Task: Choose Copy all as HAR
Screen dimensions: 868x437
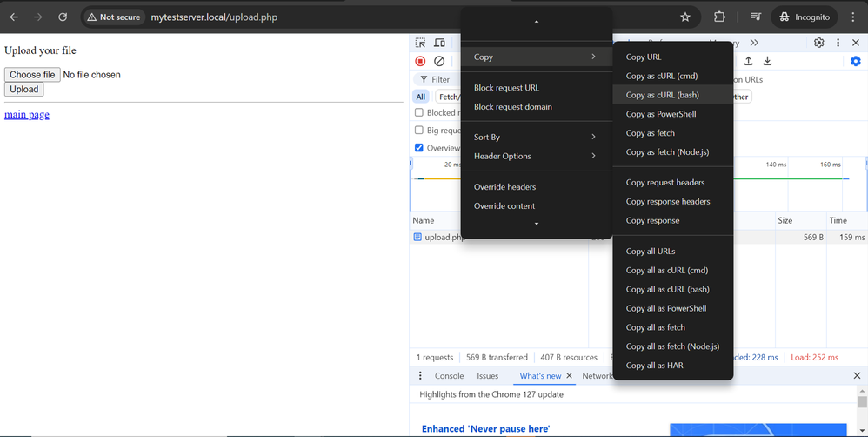Action: (x=655, y=366)
